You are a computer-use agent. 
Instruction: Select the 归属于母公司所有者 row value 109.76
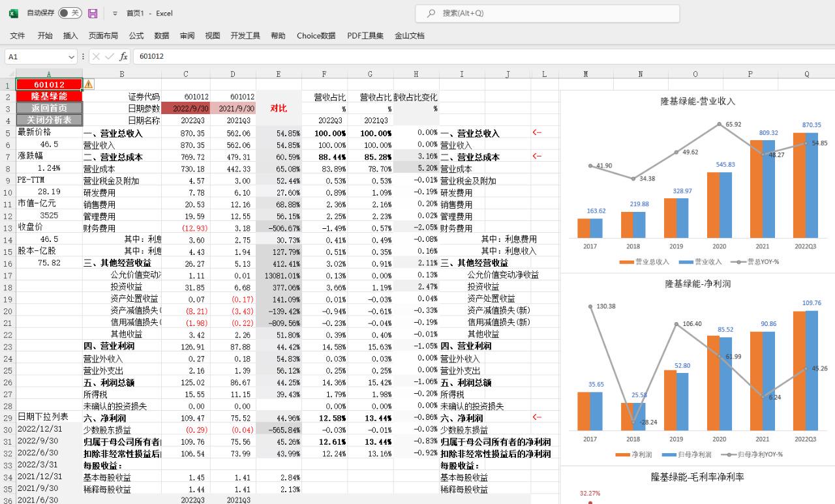pyautogui.click(x=185, y=441)
